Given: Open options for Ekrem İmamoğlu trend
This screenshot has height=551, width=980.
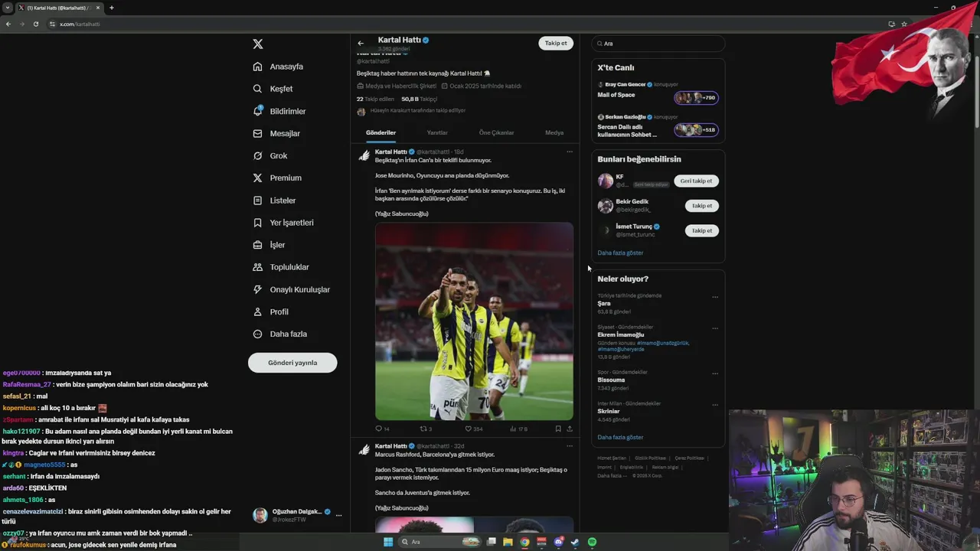Looking at the screenshot, I should tap(715, 328).
